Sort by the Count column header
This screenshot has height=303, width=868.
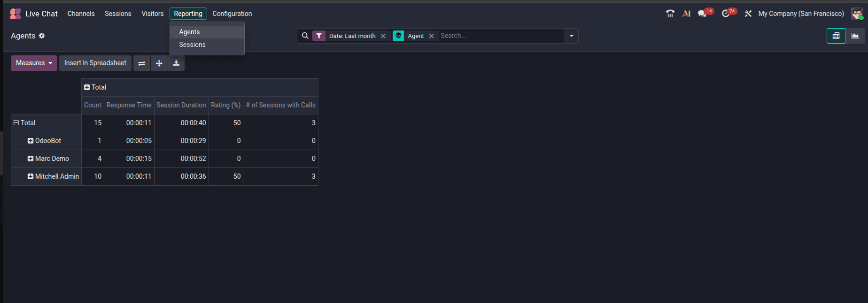point(93,105)
